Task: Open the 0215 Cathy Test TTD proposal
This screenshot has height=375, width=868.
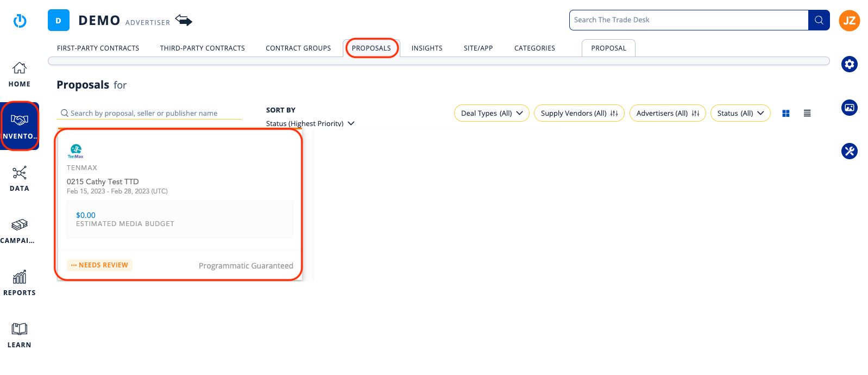Action: pyautogui.click(x=103, y=182)
